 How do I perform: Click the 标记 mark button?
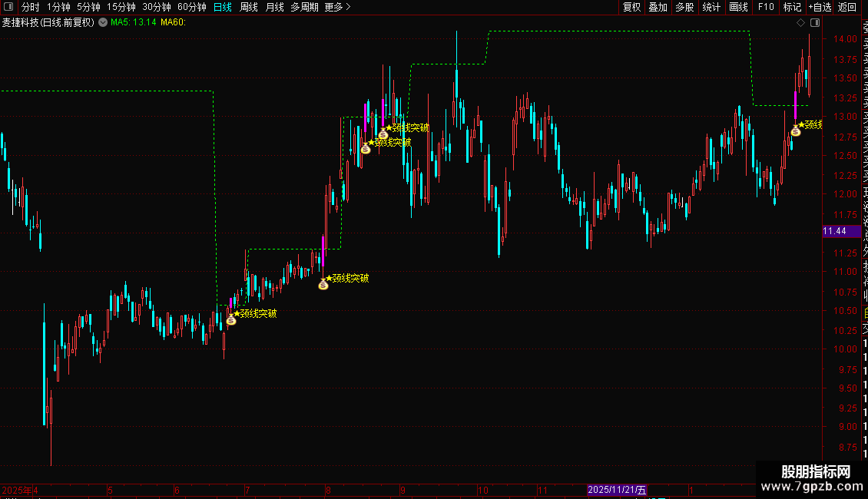coord(792,7)
